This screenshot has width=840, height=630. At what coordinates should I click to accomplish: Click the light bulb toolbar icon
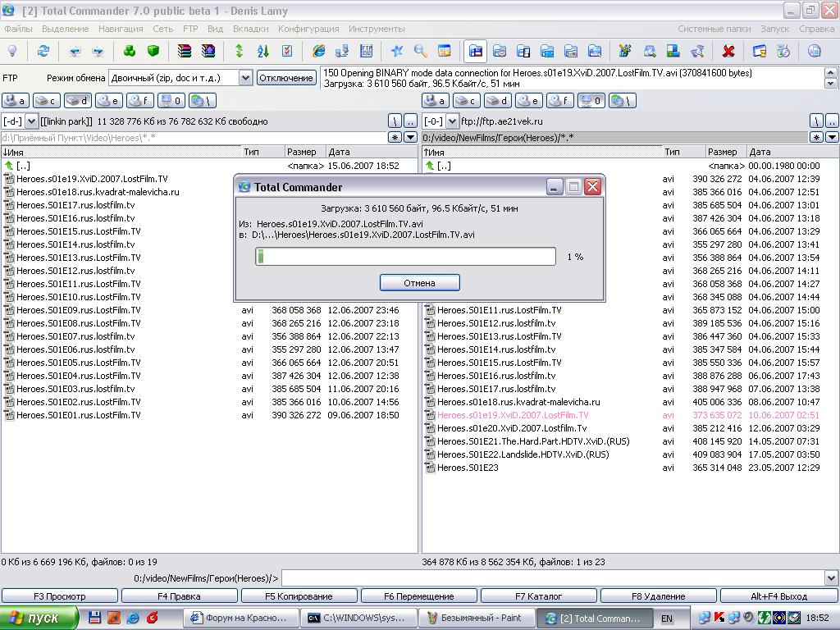coord(12,51)
